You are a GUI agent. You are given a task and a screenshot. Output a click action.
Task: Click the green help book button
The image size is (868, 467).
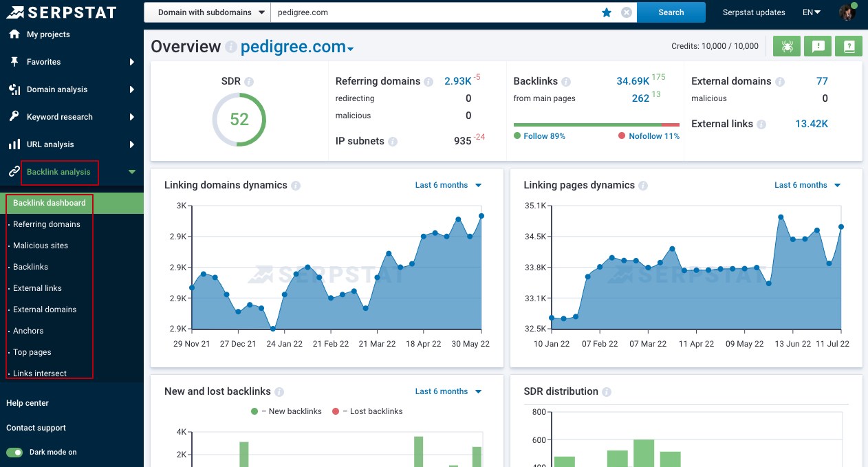click(849, 46)
